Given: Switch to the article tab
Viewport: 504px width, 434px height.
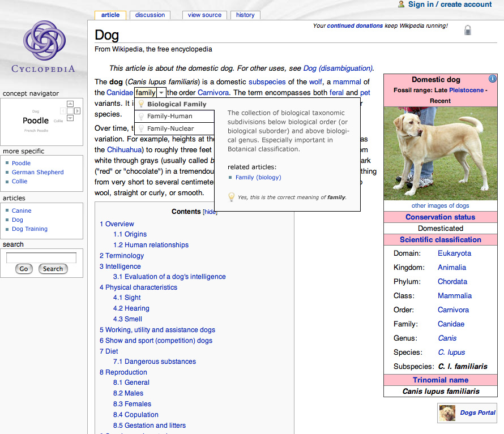Looking at the screenshot, I should coord(110,15).
